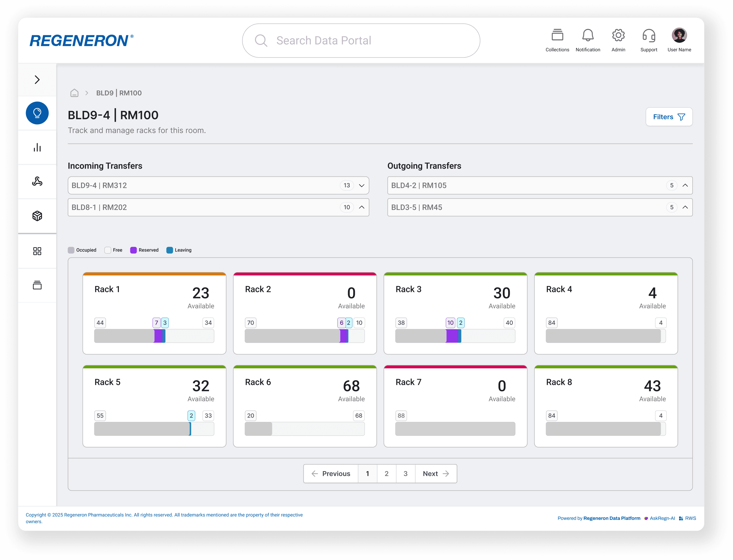Go to page 2 of racks
The image size is (733, 560).
point(386,473)
